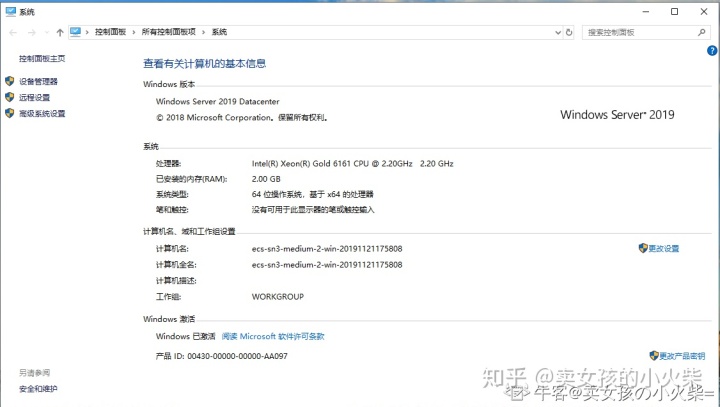Click the System window title icon

click(11, 11)
